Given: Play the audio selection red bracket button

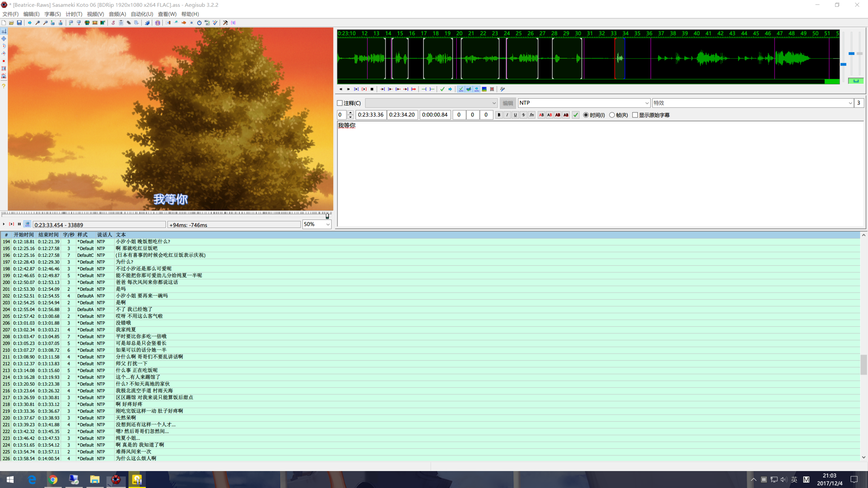Looking at the screenshot, I should point(364,89).
